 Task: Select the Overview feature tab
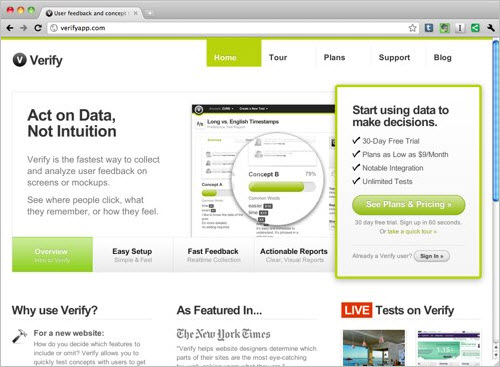[x=52, y=255]
